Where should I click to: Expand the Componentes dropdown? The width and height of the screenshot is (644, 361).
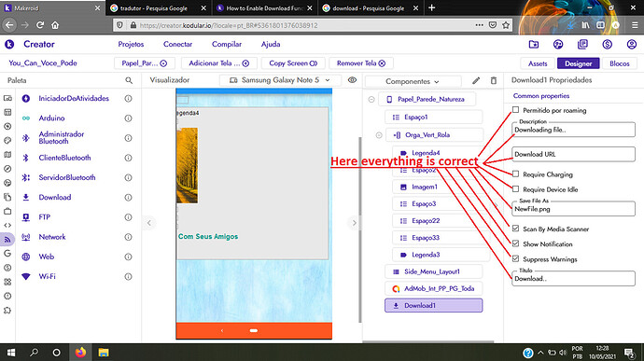[x=413, y=81]
